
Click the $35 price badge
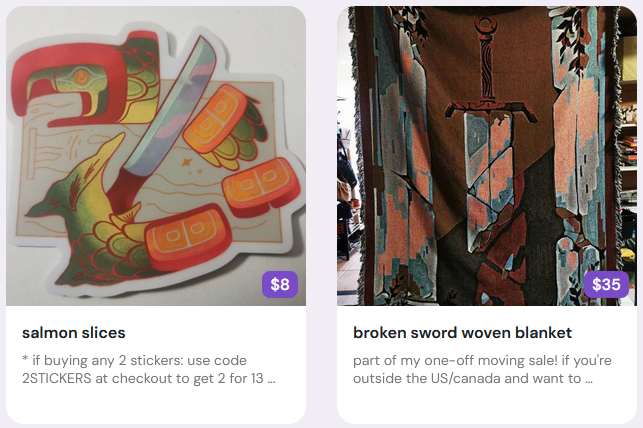tap(606, 284)
